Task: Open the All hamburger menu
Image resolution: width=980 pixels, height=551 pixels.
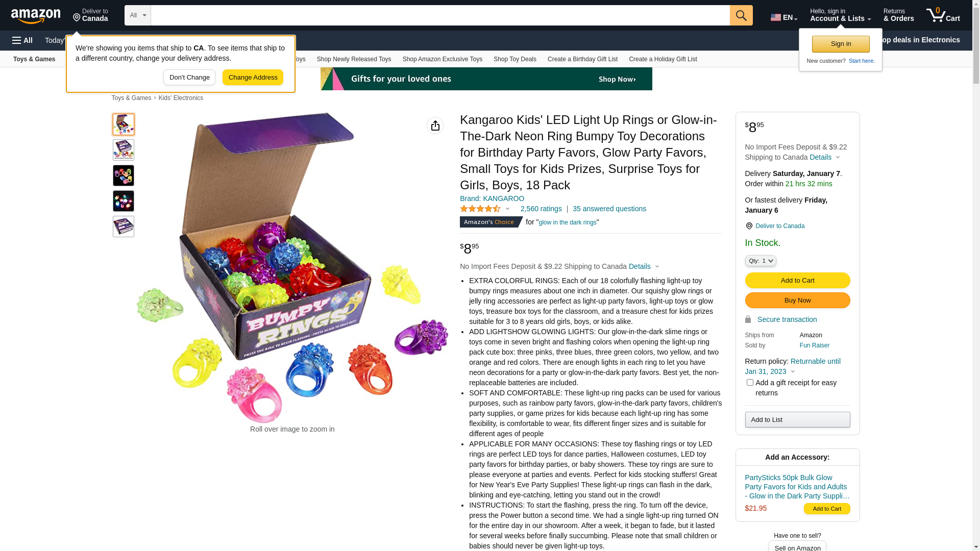Action: pos(22,40)
